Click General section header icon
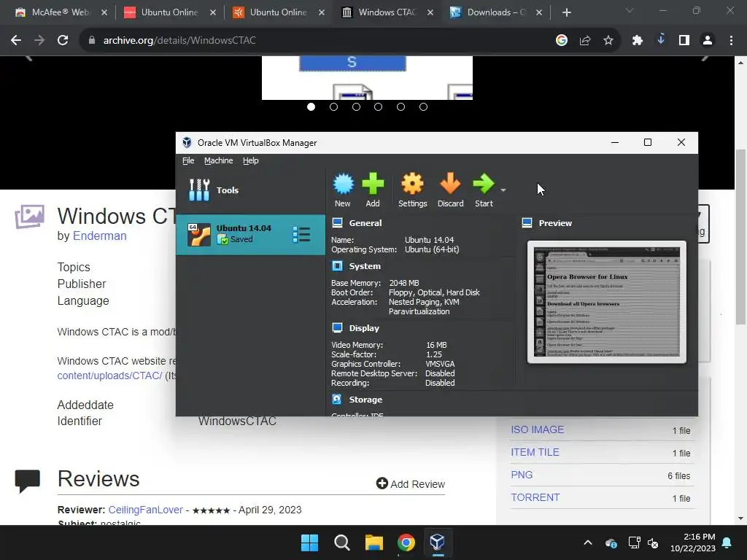Screen dimensions: 747x560 tap(337, 222)
